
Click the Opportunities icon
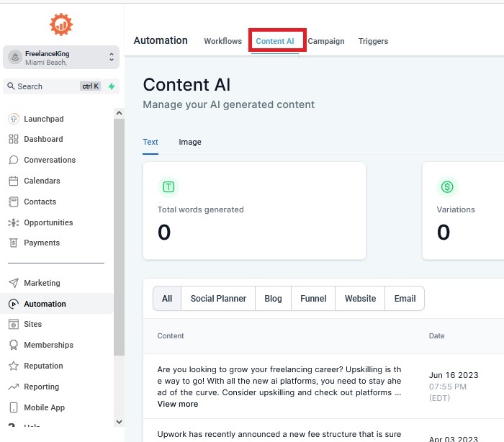tap(13, 222)
